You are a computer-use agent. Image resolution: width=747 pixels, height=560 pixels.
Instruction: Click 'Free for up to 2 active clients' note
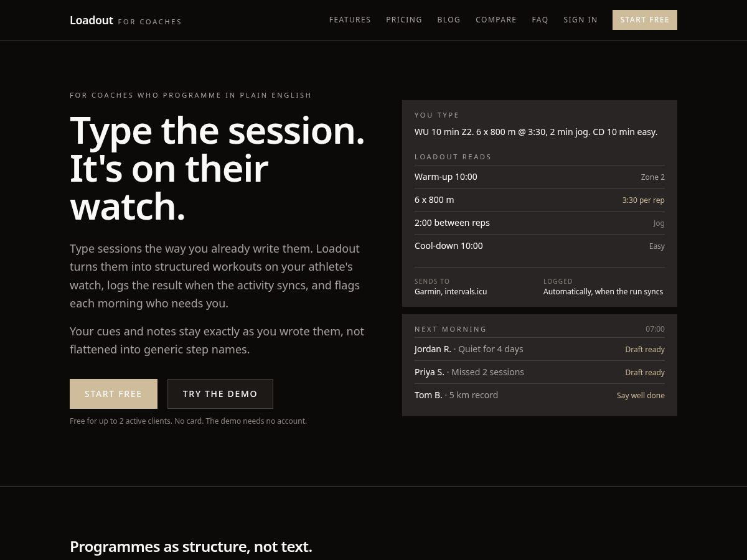pos(188,421)
